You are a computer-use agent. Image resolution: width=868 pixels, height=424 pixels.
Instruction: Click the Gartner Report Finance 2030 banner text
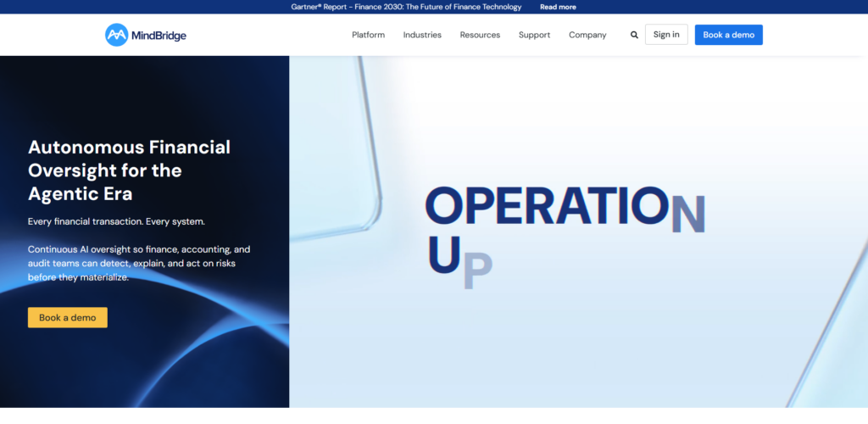pos(406,7)
